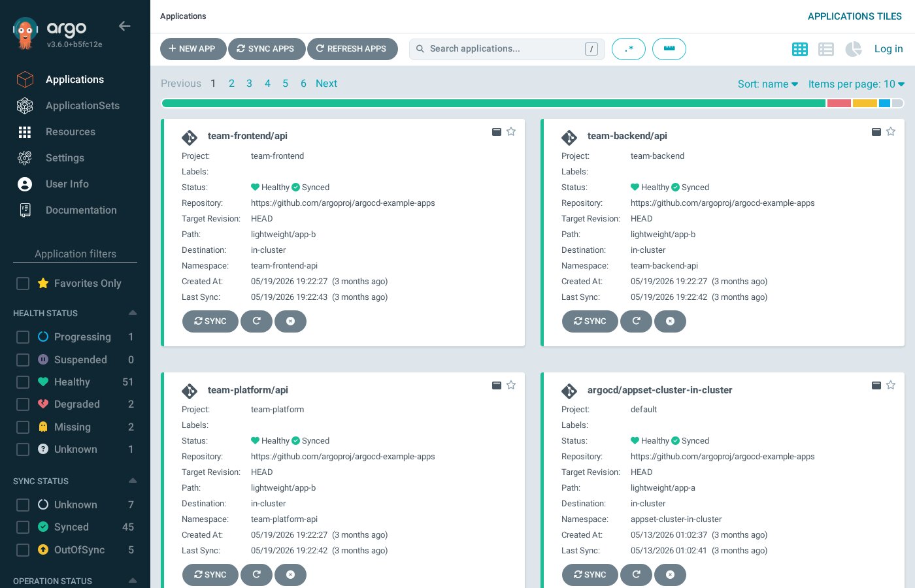915x588 pixels.
Task: Collapse the HEALTH STATUS filter section
Action: [133, 313]
